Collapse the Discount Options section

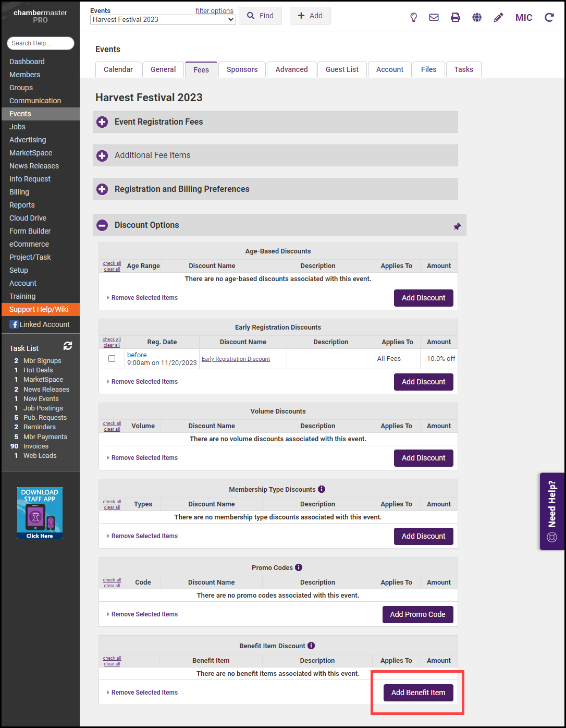click(103, 225)
